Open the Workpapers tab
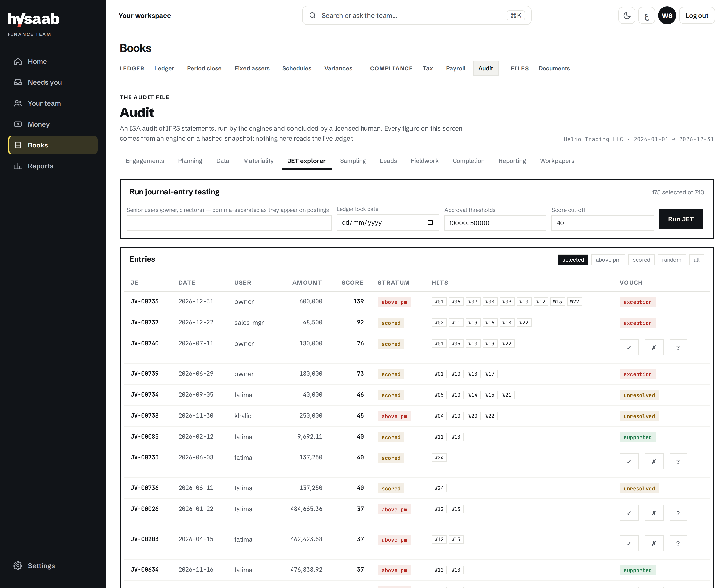The height and width of the screenshot is (588, 728). [557, 161]
